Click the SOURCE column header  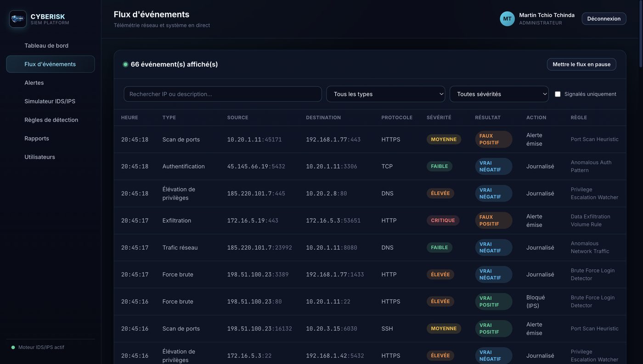tap(237, 118)
